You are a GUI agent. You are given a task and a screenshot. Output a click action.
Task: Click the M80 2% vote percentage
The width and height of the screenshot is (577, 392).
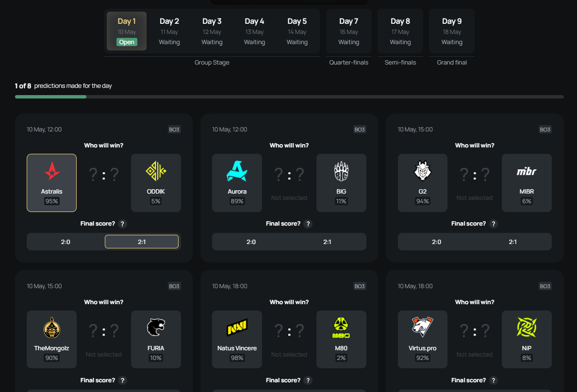(341, 358)
